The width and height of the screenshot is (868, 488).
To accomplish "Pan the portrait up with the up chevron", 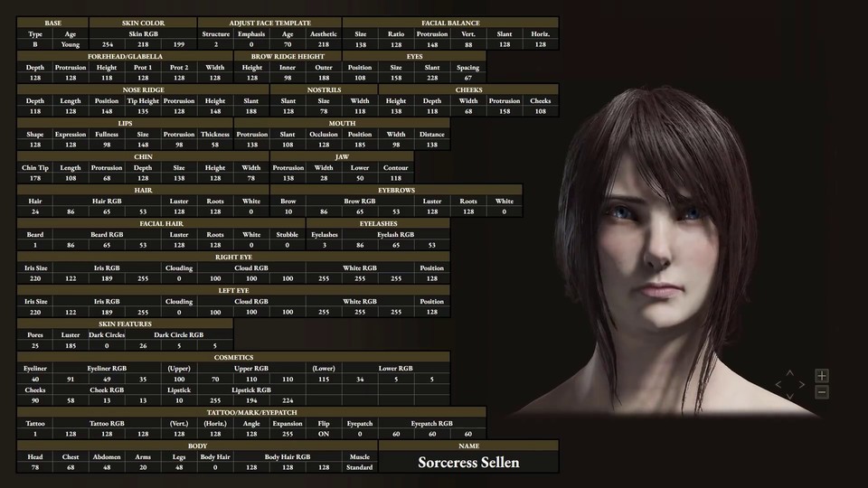I will [x=790, y=373].
